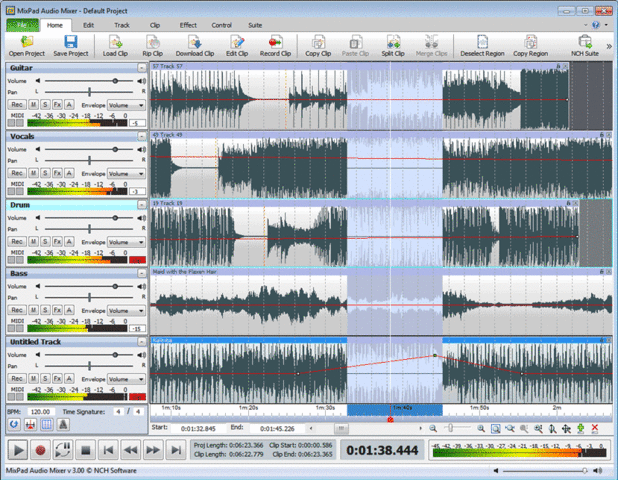
Task: Jump to project start button
Action: (108, 450)
